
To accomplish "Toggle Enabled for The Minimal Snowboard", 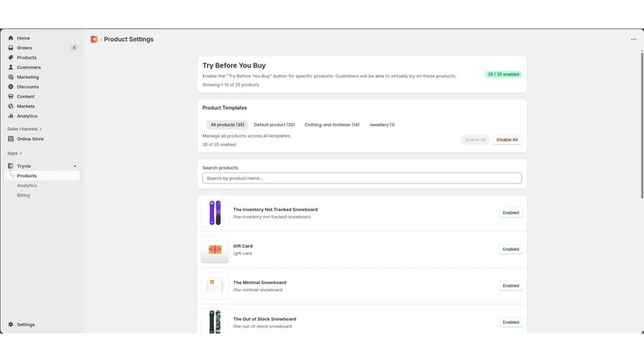I will (x=511, y=286).
